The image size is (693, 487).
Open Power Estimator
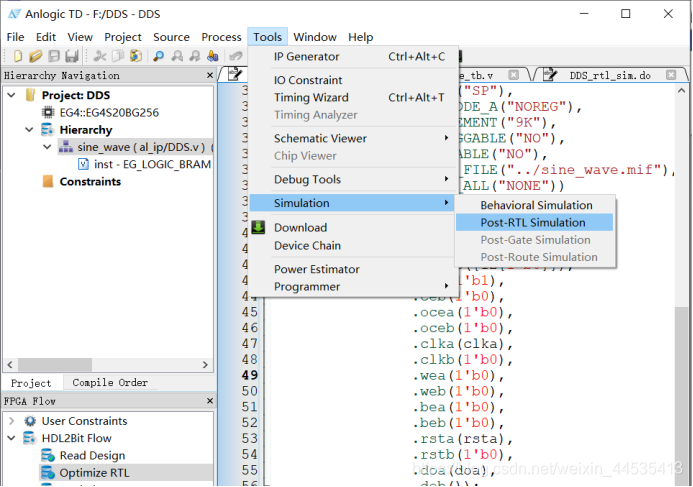pyautogui.click(x=353, y=269)
